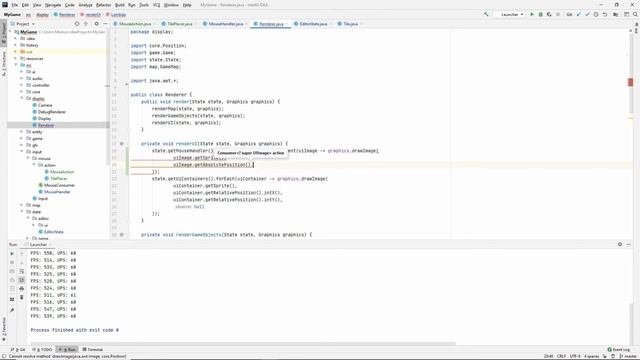Click the Git commit checkmark icon
The image size is (640, 360).
tap(587, 14)
